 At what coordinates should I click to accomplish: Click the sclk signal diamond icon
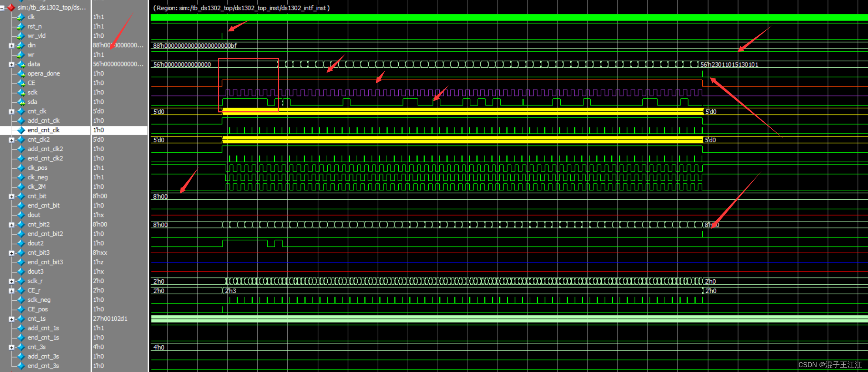[x=20, y=92]
